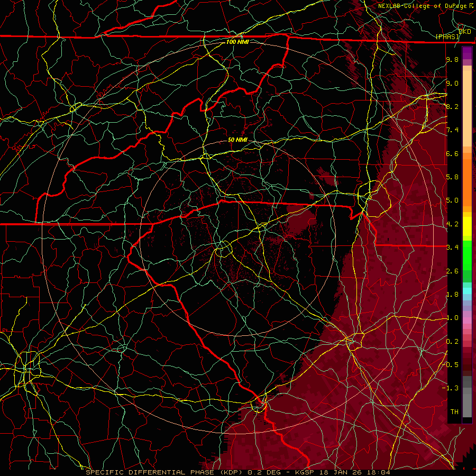
Task: Click the bright green segment of color bar
Action: tap(467, 257)
